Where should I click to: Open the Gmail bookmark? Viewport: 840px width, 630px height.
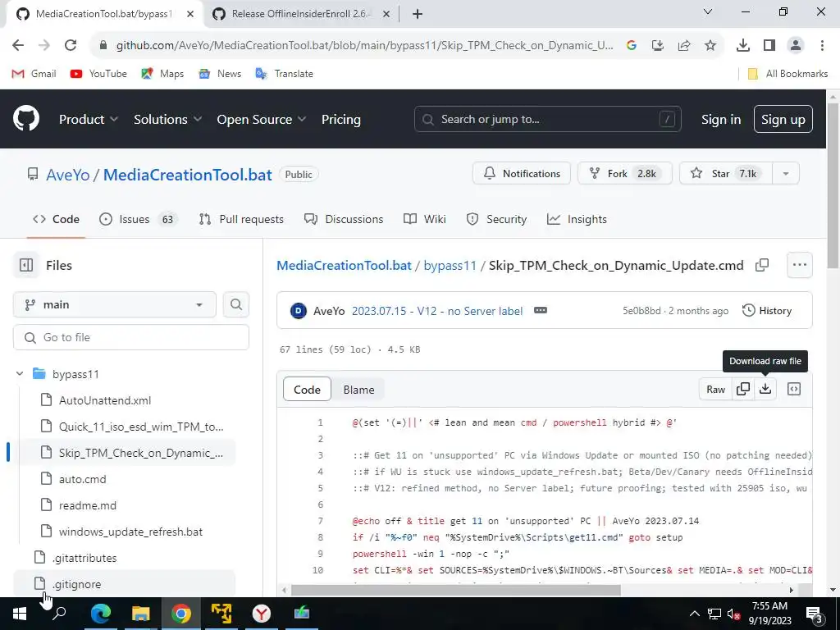point(34,73)
